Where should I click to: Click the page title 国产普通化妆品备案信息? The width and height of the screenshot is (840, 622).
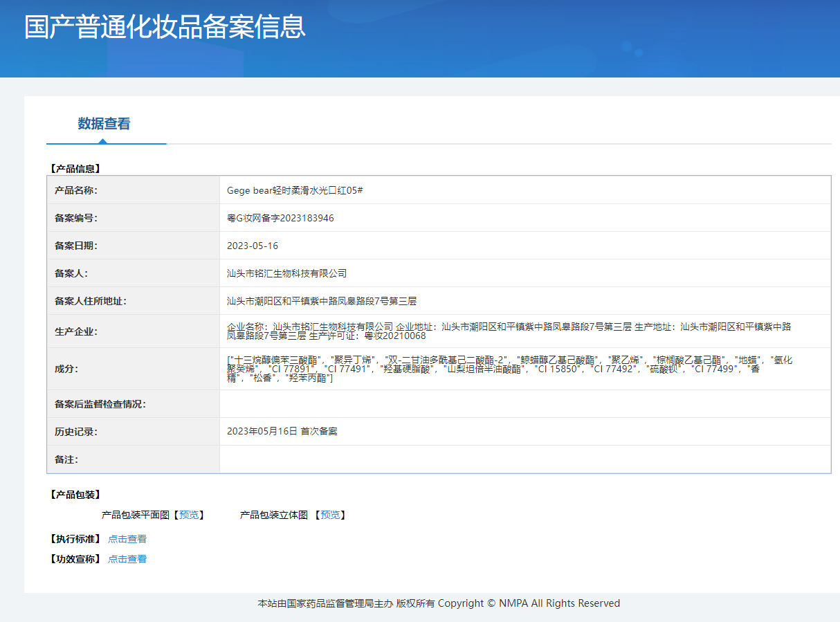point(165,27)
